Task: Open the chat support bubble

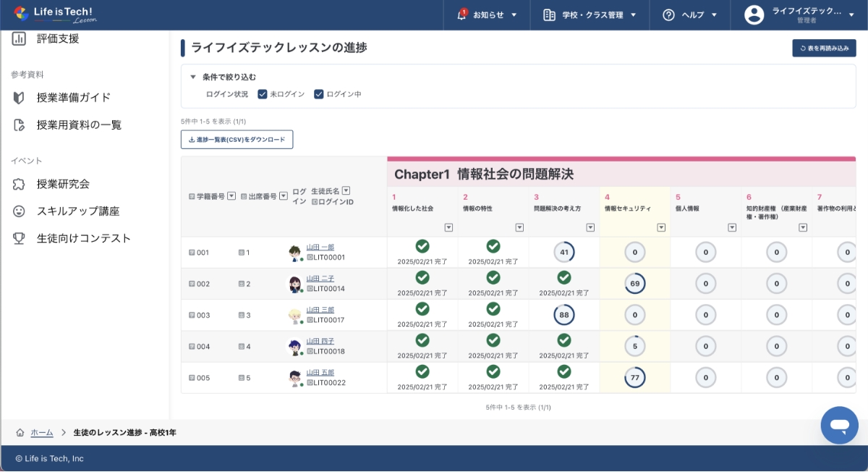Action: pyautogui.click(x=839, y=425)
